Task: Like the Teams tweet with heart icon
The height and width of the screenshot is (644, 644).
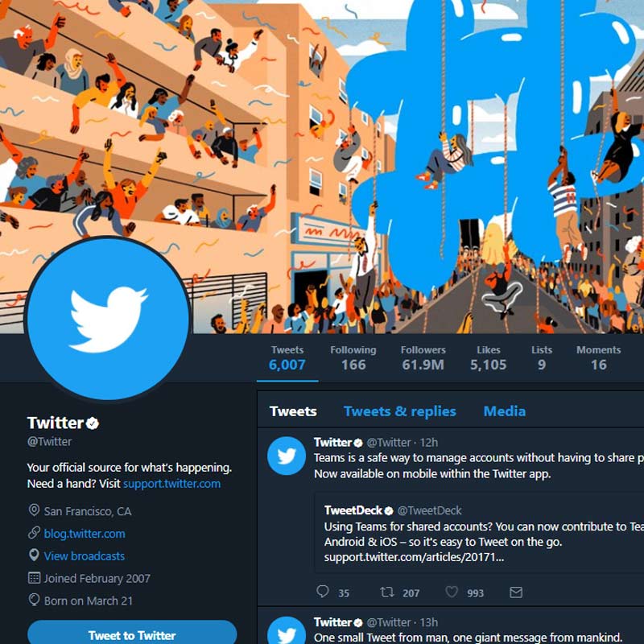Action: click(452, 592)
